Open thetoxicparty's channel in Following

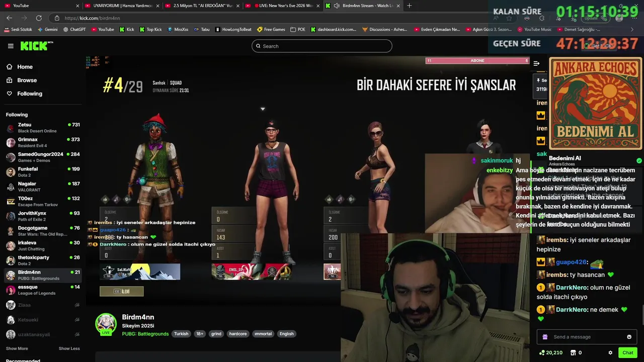coord(43,260)
